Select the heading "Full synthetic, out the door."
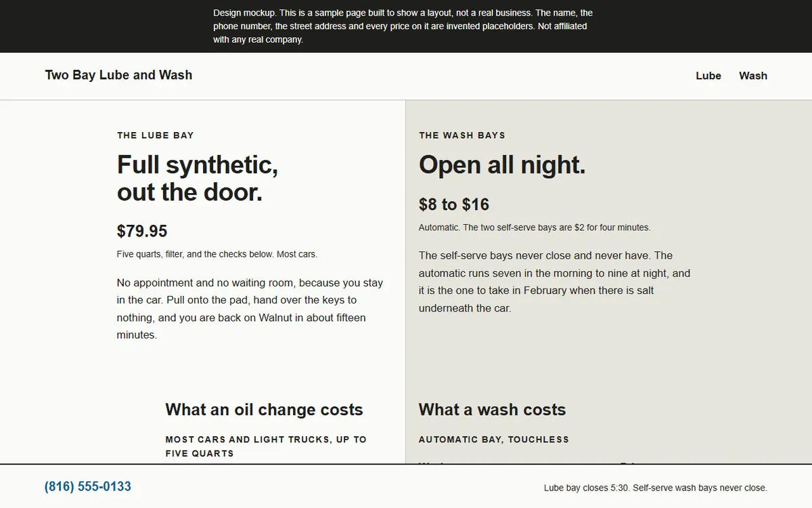 point(198,178)
